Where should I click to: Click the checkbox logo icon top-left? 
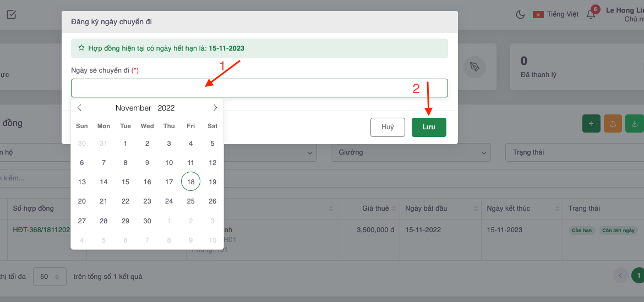tap(11, 14)
